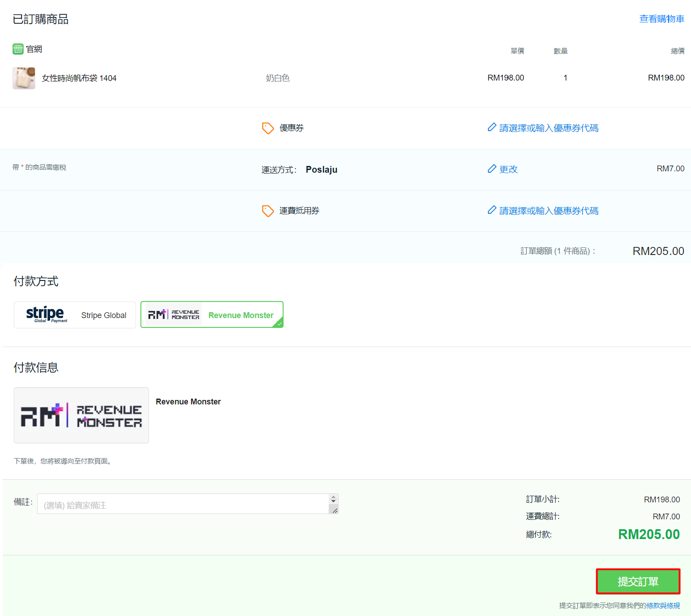The height and width of the screenshot is (616, 691).
Task: Click the 付款方式 heading
Action: pyautogui.click(x=36, y=281)
